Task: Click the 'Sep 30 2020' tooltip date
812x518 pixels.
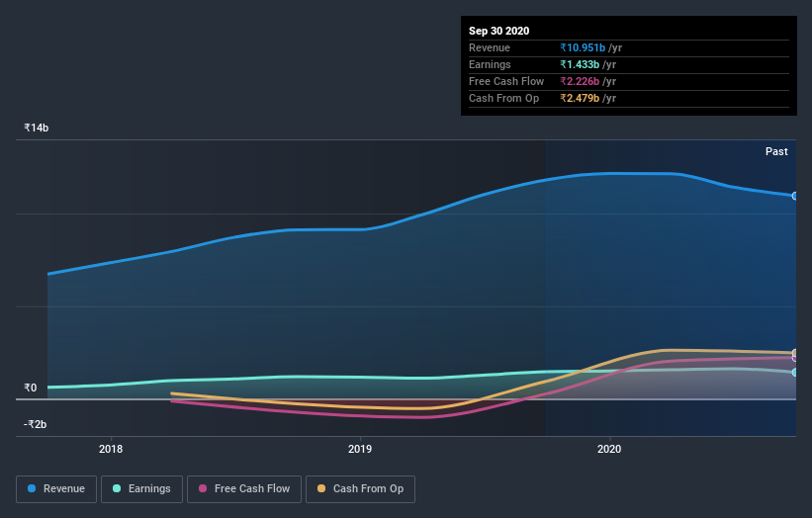Action: click(499, 31)
